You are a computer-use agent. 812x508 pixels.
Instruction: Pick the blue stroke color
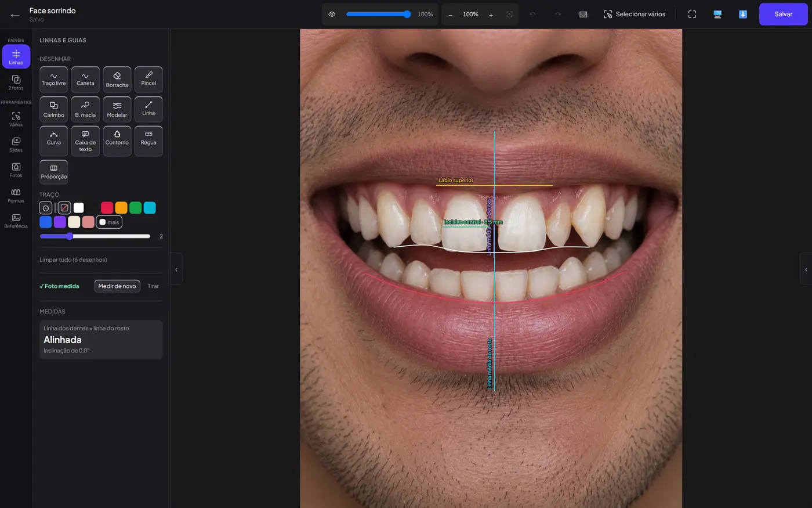(x=46, y=222)
